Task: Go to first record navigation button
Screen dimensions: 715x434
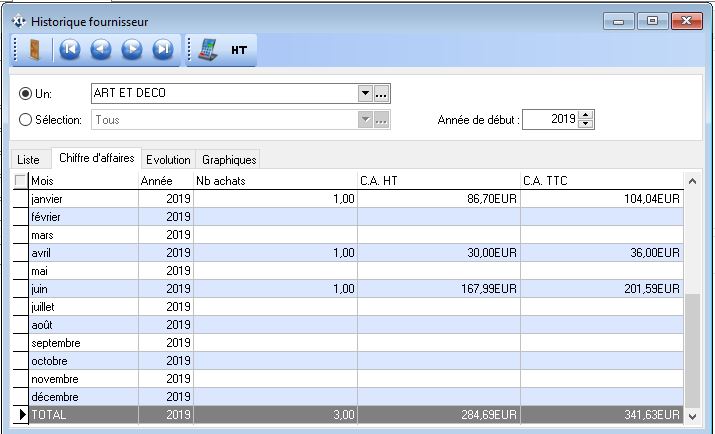Action: [x=69, y=50]
